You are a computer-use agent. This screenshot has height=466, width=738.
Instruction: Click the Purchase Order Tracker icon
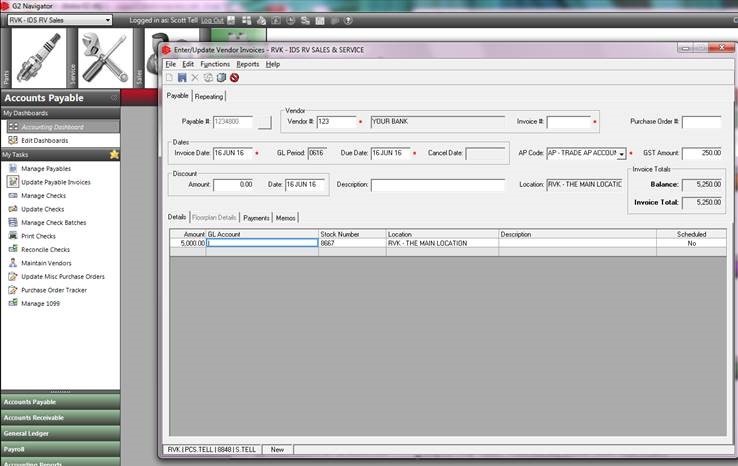(13, 290)
